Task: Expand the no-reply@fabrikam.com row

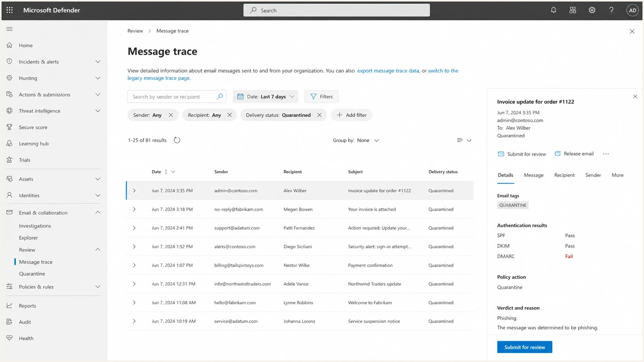Action: [x=134, y=209]
